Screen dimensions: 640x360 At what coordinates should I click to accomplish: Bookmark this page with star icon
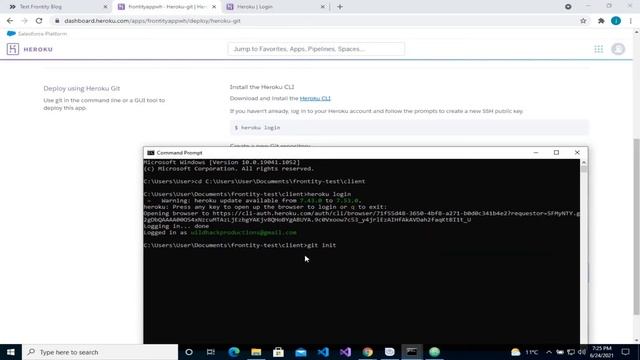(x=583, y=21)
